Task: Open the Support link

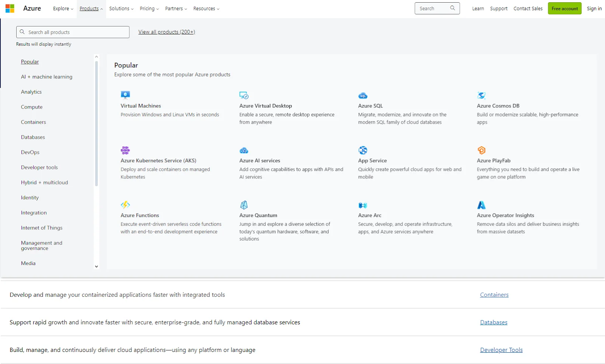Action: (499, 8)
